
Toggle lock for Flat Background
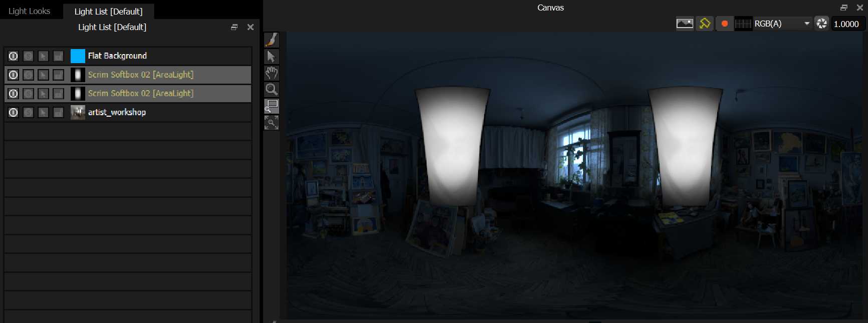click(59, 56)
